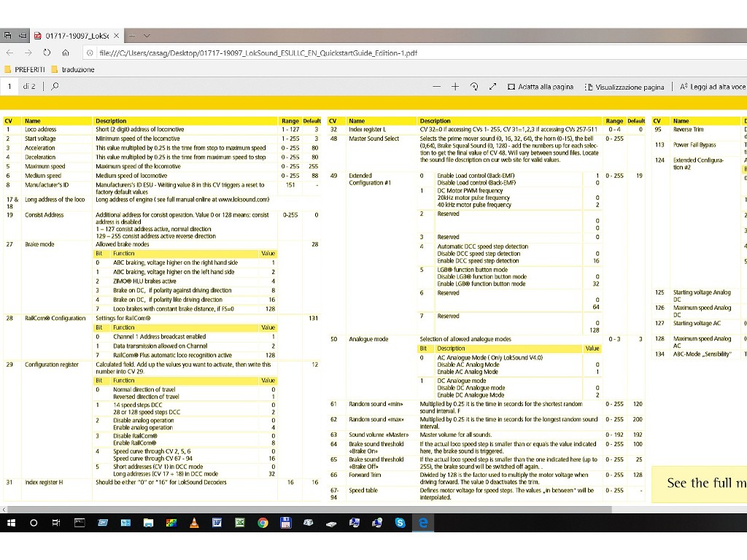Go to the browser home page
Viewport: 747px width, 560px height.
[65, 52]
